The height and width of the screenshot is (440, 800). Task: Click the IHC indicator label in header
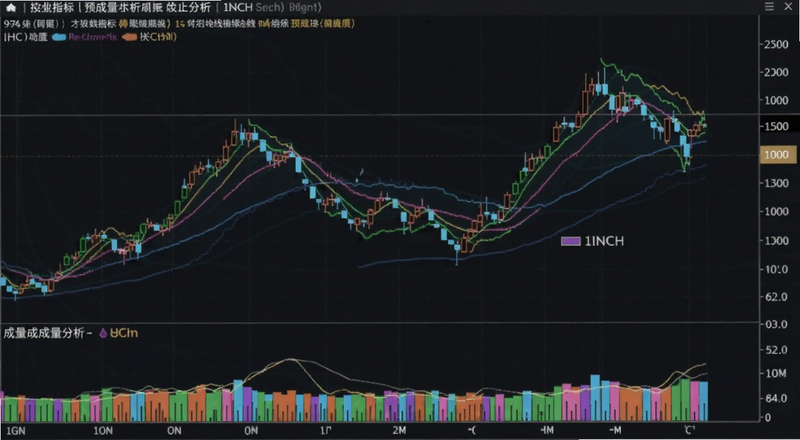pyautogui.click(x=15, y=37)
